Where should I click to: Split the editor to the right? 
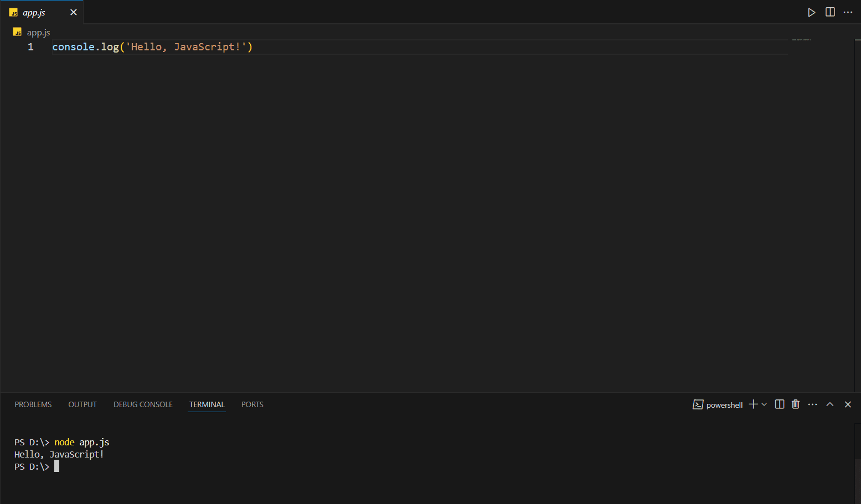pyautogui.click(x=830, y=12)
